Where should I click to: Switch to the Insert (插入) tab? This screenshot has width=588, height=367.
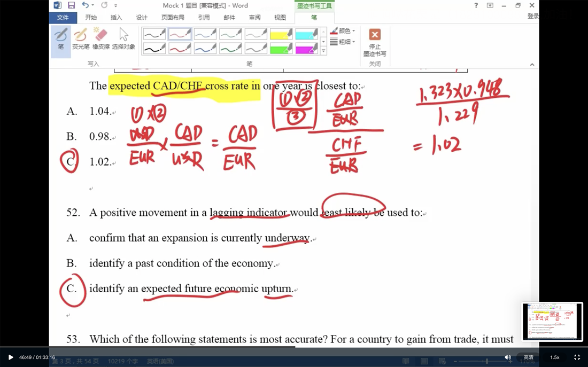pos(116,18)
